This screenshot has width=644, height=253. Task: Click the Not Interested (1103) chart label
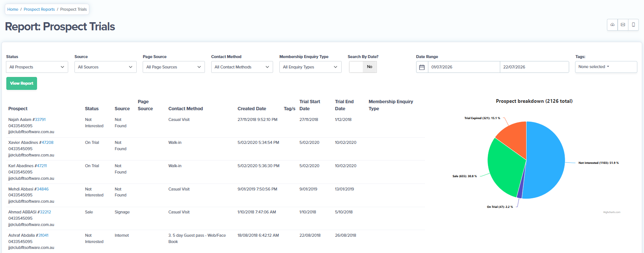coord(598,163)
